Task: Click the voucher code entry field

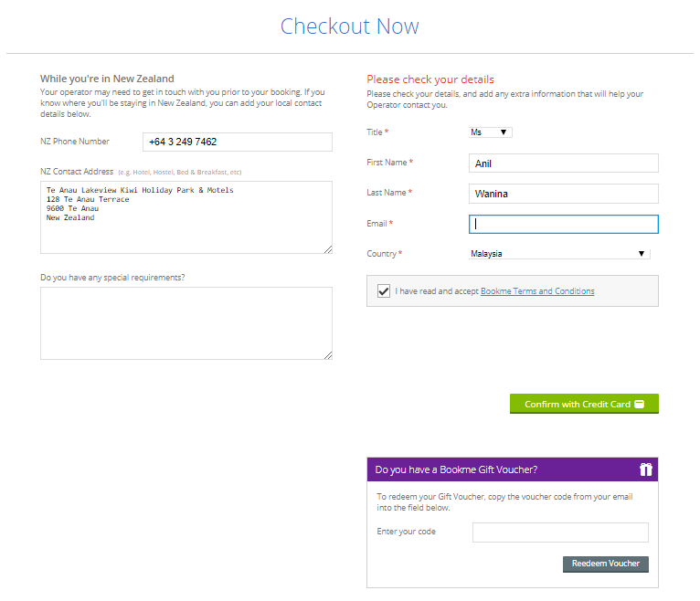Action: coord(560,532)
